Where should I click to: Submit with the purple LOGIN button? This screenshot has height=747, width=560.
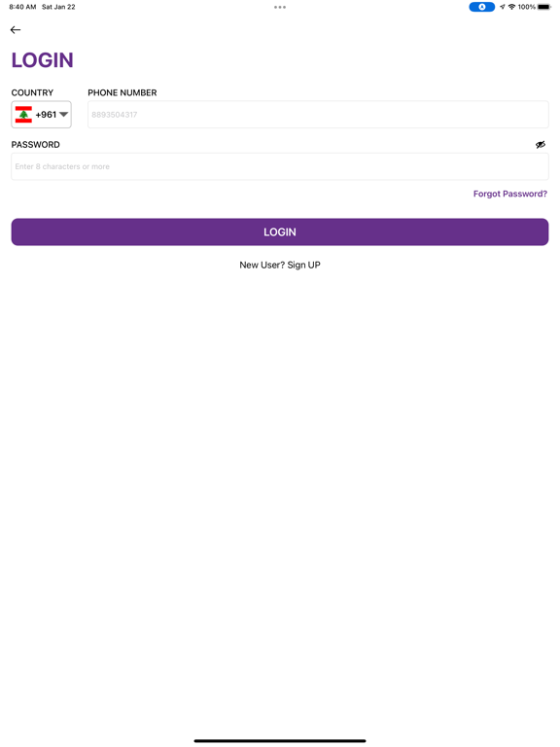point(280,232)
